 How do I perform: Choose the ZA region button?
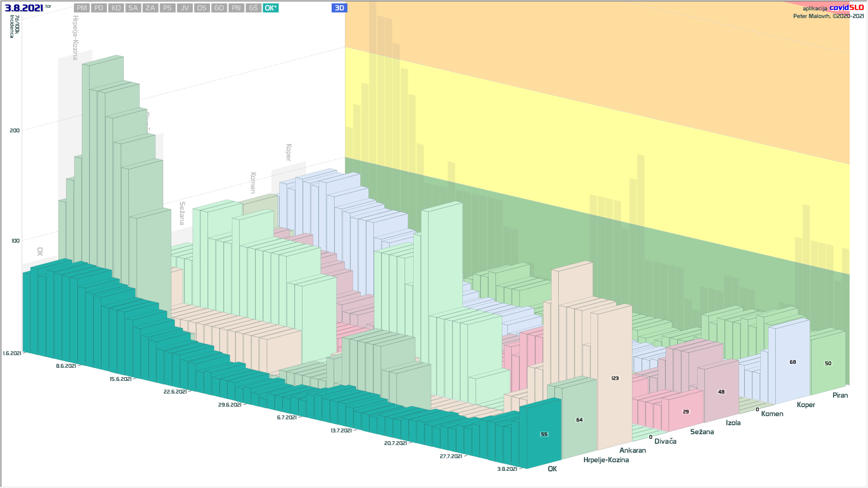click(150, 8)
